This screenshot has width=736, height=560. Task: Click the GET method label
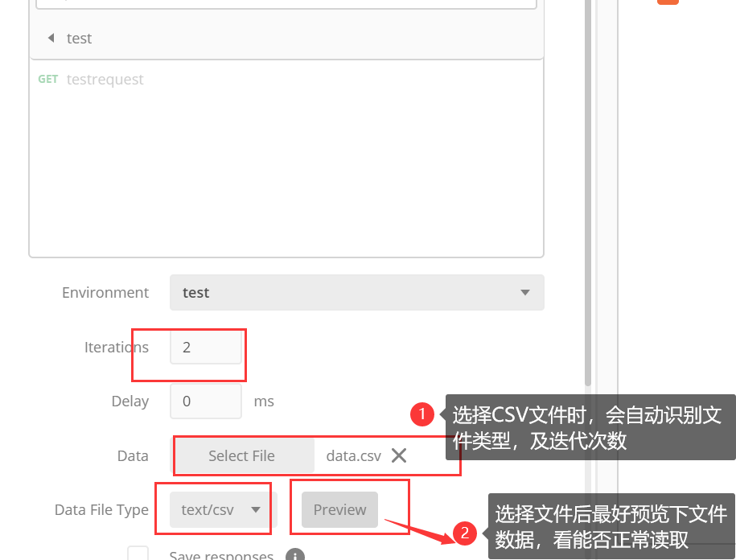coord(48,79)
